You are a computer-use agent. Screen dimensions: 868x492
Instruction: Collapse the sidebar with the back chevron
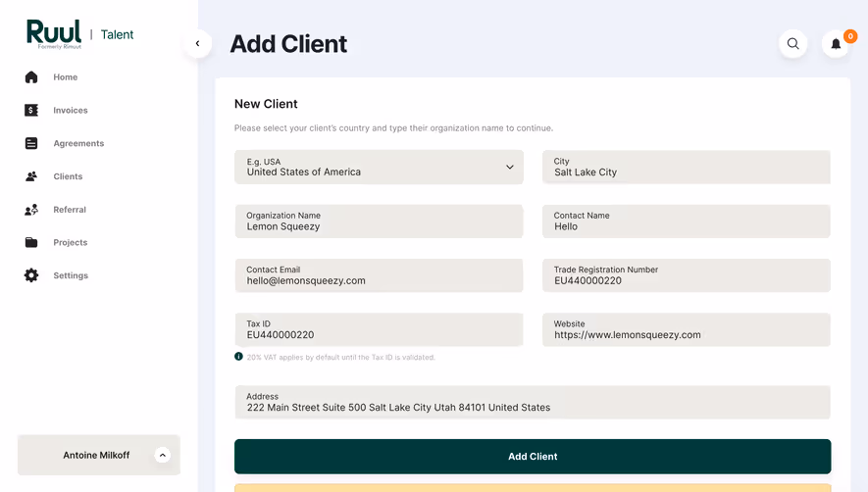click(x=197, y=44)
